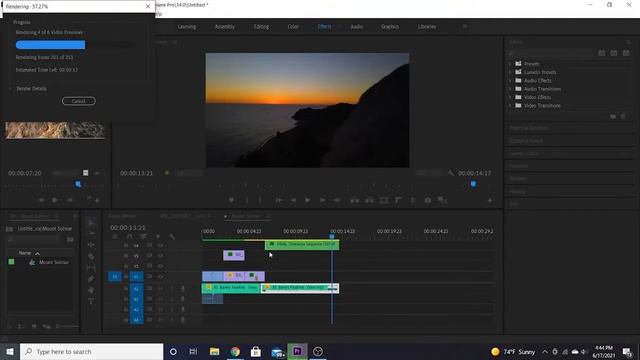
Task: Expand the Video Transitions folder
Action: (510, 105)
